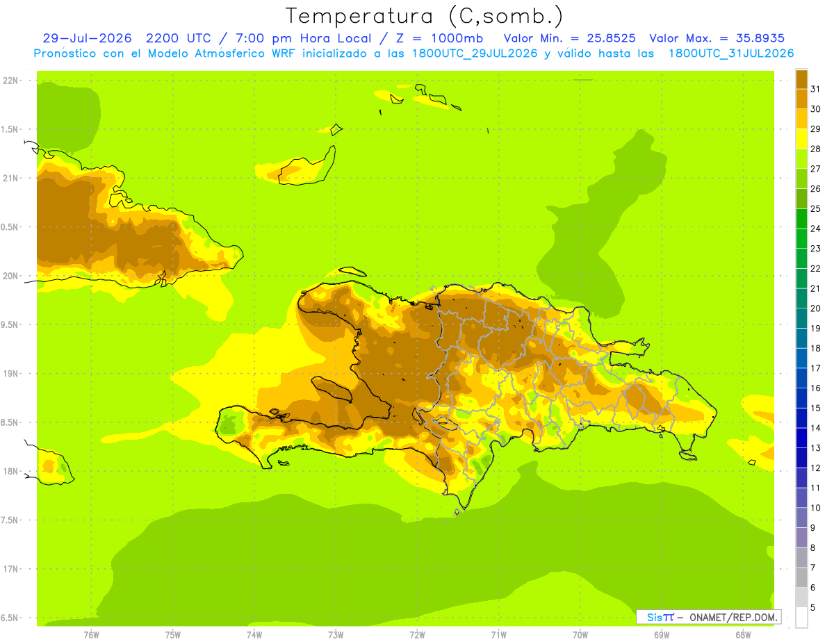Click the '72W' longitude label
This screenshot has width=834, height=644.
coord(417,635)
